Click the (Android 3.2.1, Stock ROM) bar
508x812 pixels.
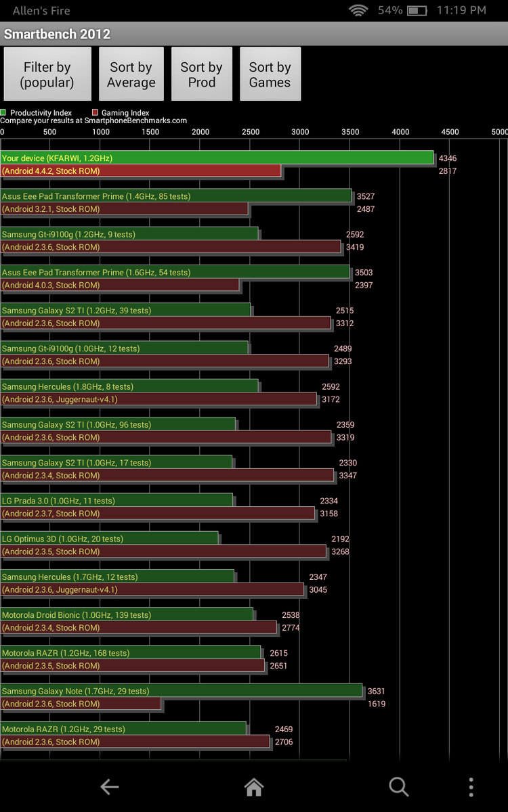pos(125,209)
